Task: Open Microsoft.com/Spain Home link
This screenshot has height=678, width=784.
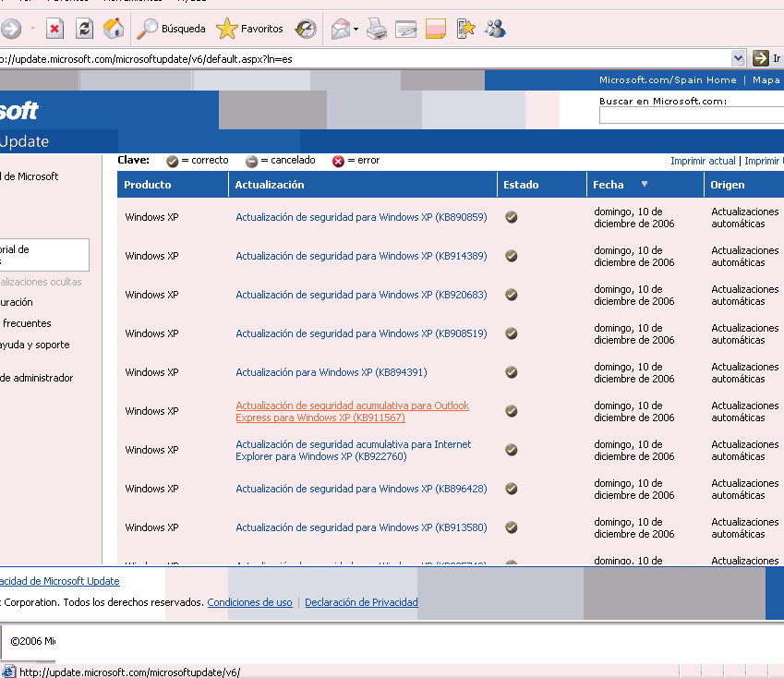Action: coord(668,80)
